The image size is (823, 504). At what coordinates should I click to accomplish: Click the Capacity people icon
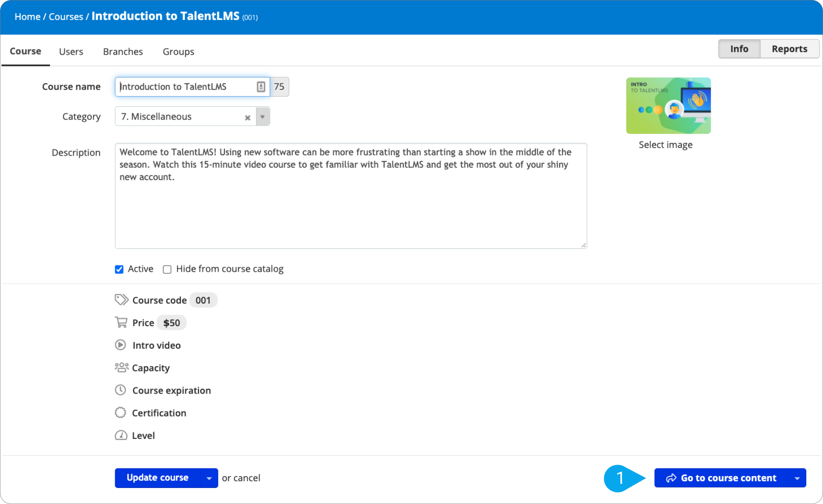121,368
